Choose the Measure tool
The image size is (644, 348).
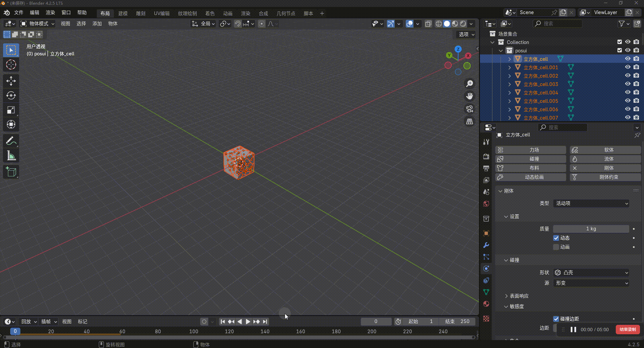tap(11, 156)
